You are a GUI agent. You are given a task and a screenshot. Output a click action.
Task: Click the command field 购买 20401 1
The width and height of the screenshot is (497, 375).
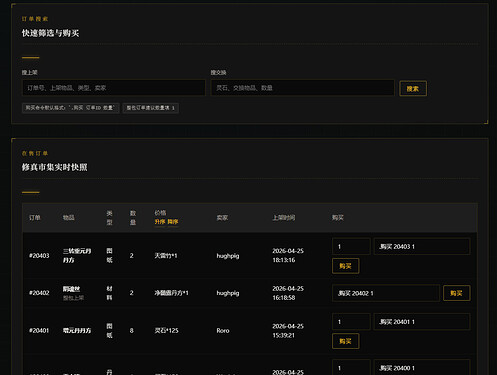[x=422, y=322]
